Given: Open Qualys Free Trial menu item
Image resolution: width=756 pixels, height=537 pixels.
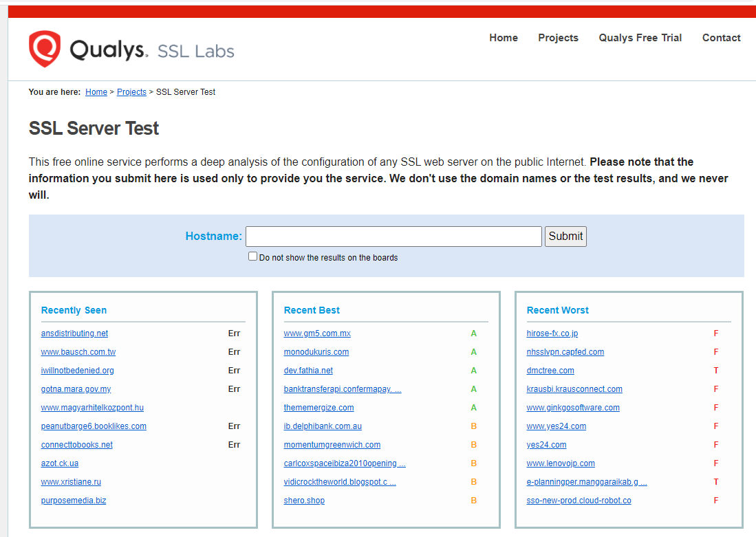Looking at the screenshot, I should 640,38.
